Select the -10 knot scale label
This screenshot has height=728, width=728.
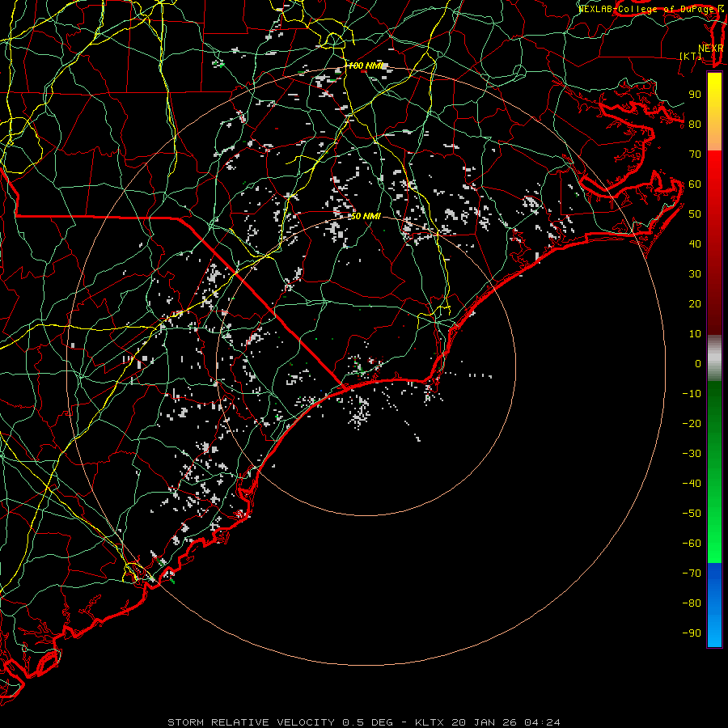692,394
